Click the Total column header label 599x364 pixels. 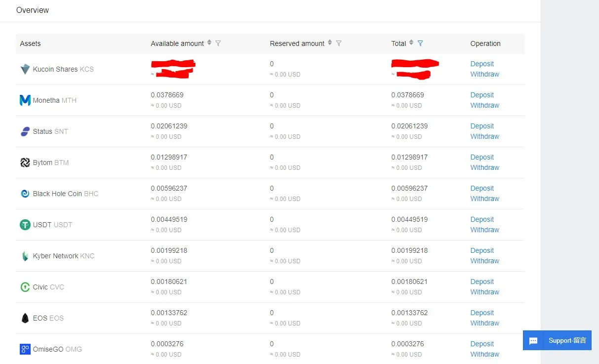tap(399, 43)
